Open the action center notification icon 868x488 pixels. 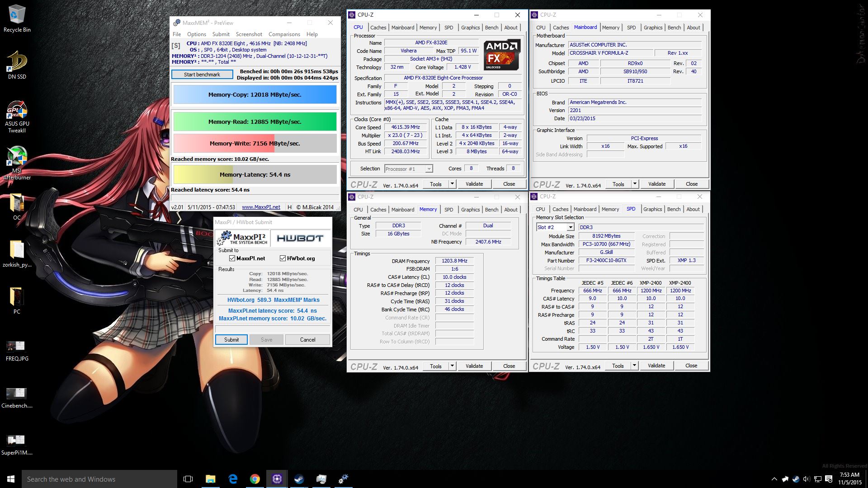[x=829, y=479]
